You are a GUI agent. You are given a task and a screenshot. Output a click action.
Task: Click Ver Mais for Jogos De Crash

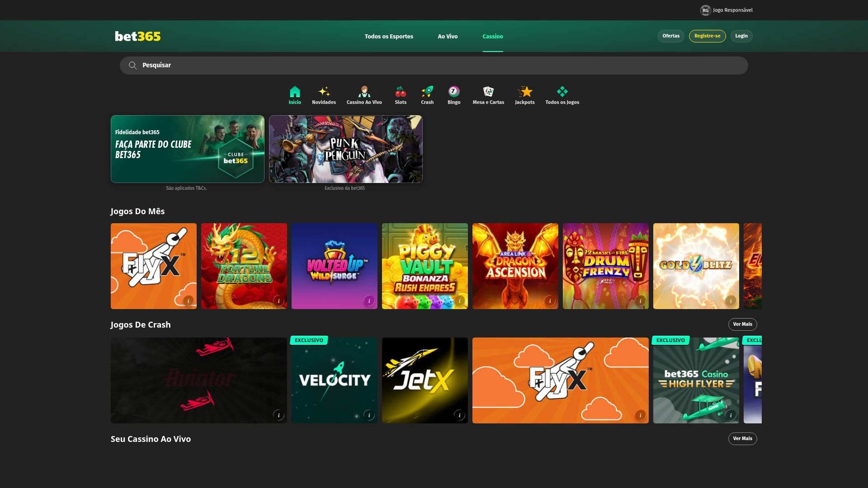point(742,324)
